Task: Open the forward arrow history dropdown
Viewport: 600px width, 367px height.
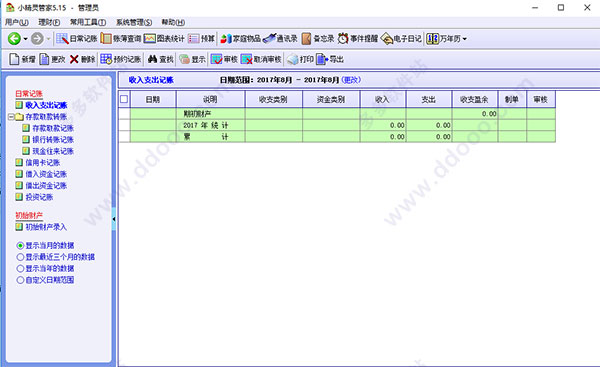Action: click(x=48, y=39)
